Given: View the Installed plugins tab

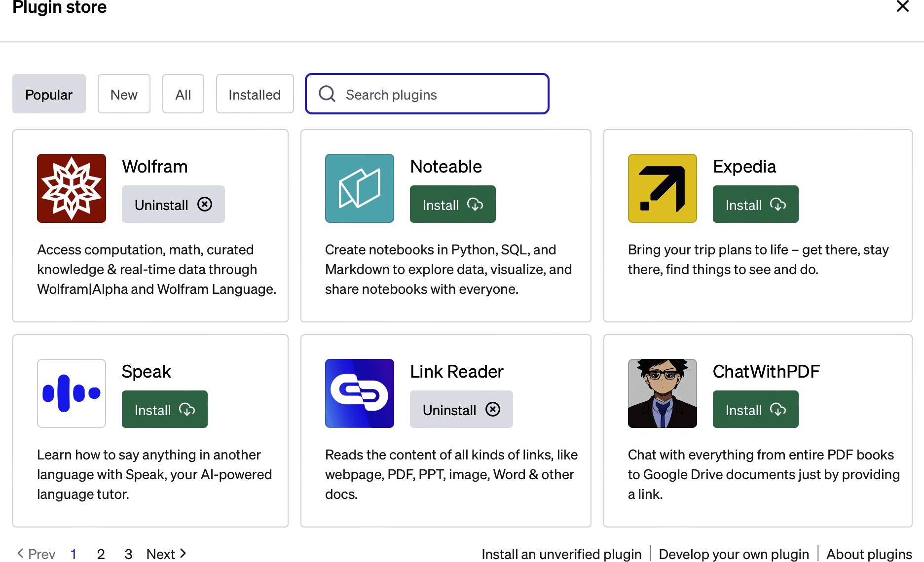Looking at the screenshot, I should tap(255, 94).
